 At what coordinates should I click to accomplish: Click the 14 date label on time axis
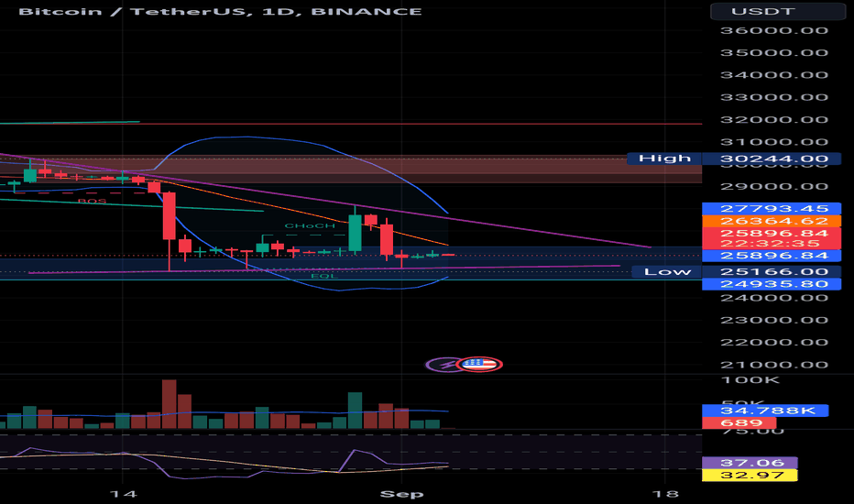tap(123, 494)
